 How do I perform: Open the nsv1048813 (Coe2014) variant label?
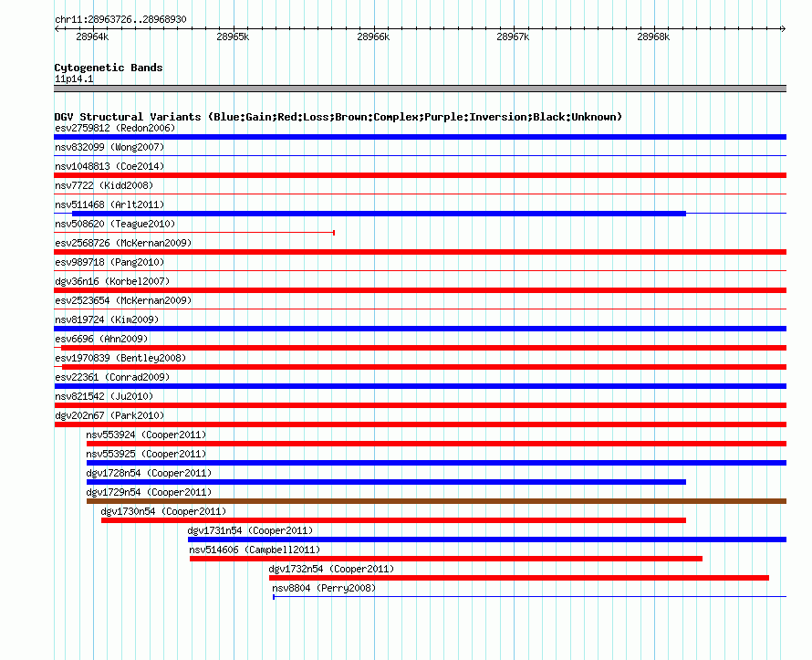[109, 166]
